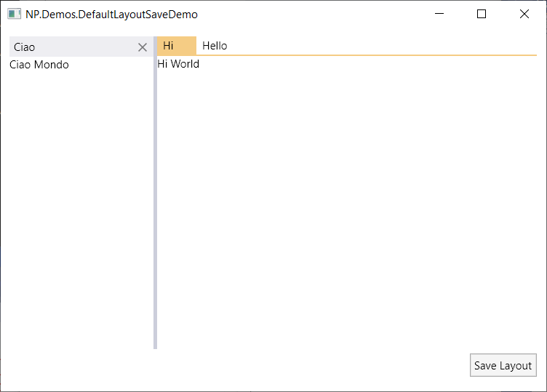
Task: Minimize the DefaultLayoutSaveDemo window
Action: (x=439, y=14)
